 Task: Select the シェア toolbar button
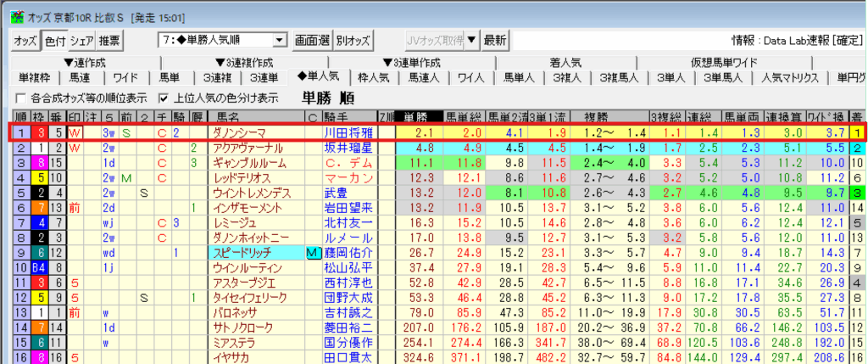pos(82,40)
